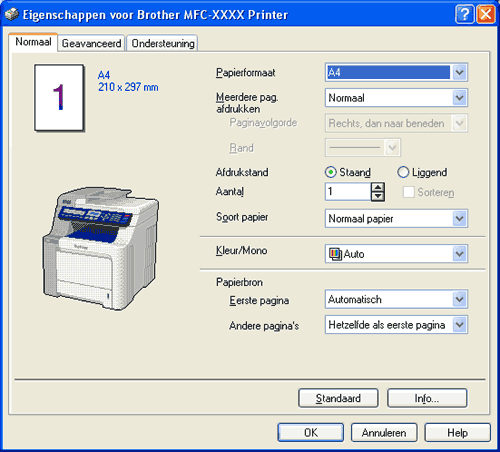Click the Aantal copies input field
Viewport: 500px width, 452px height.
pyautogui.click(x=348, y=192)
